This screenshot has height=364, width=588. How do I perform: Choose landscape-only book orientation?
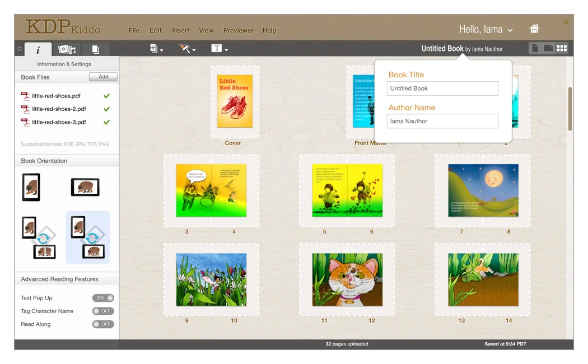[85, 187]
